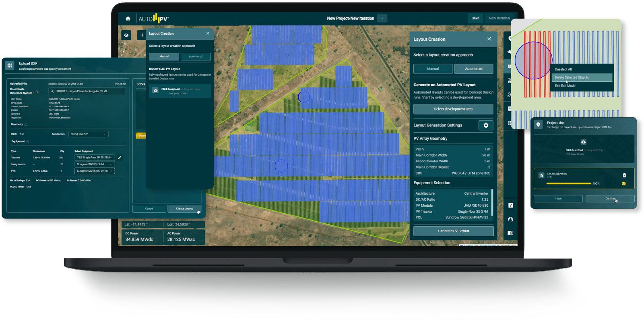
Task: Delete the uploaded site_constraints.kml file
Action: click(624, 175)
